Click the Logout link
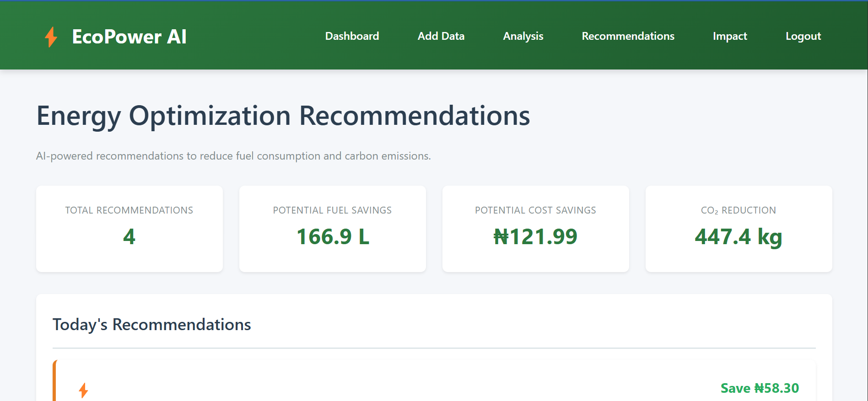The image size is (868, 401). tap(803, 36)
